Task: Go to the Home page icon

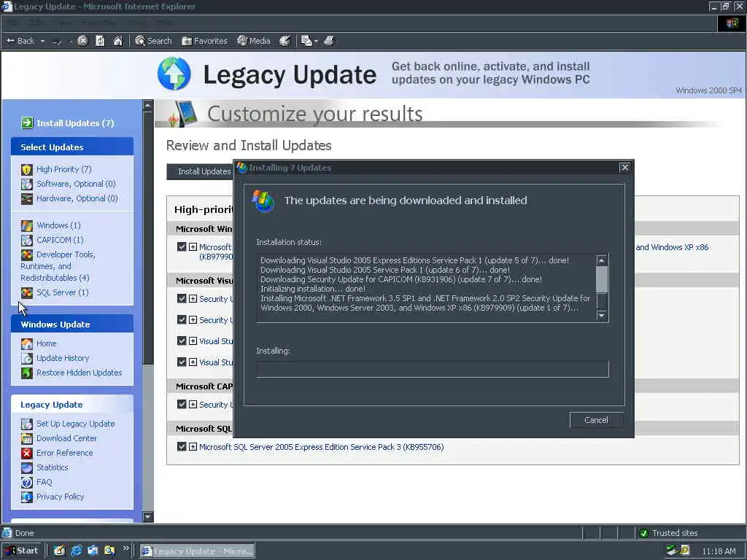Action: pos(117,41)
